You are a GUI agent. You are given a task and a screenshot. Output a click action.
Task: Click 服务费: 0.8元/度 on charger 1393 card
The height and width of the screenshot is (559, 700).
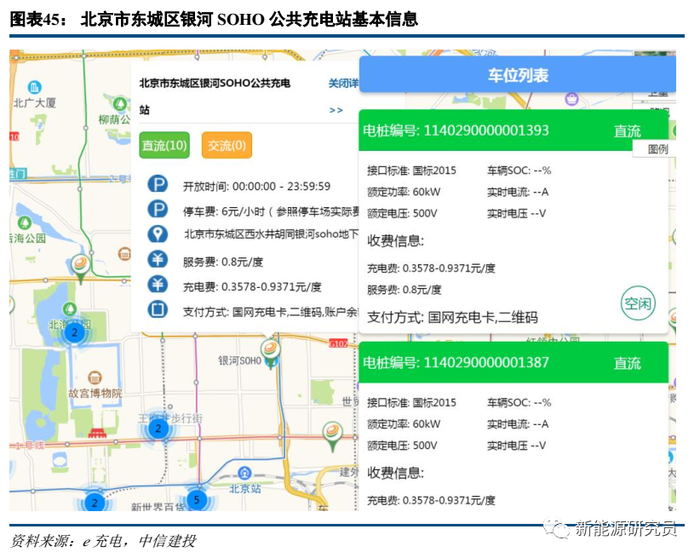click(404, 290)
